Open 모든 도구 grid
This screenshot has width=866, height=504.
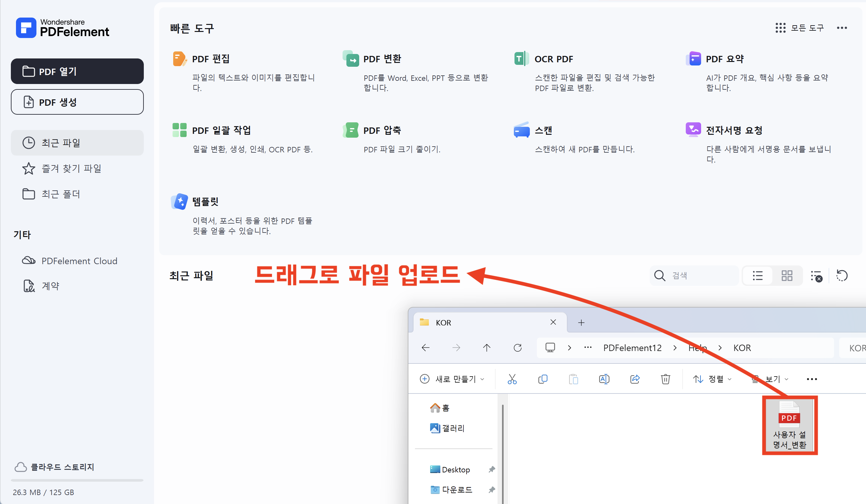[799, 28]
